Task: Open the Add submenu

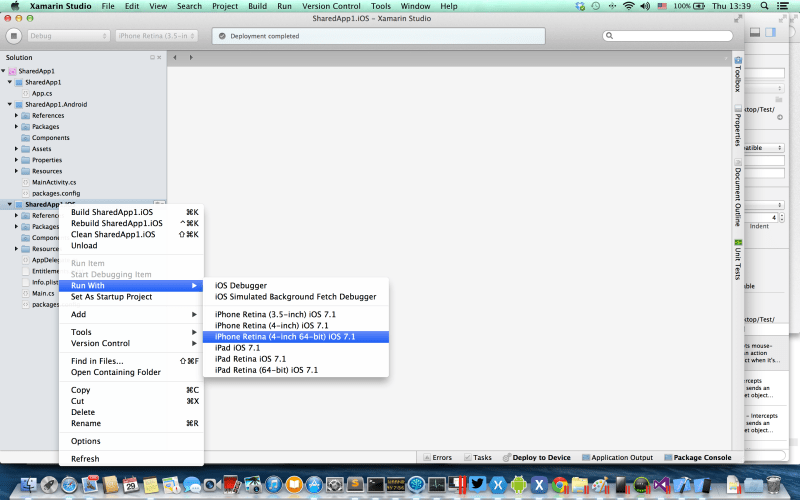Action: point(131,314)
